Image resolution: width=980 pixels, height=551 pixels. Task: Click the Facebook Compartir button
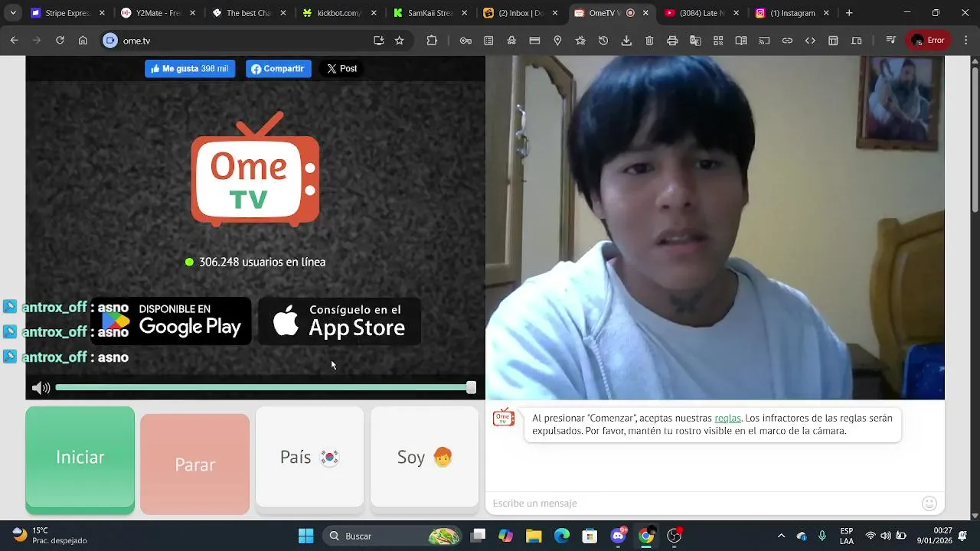(x=279, y=69)
